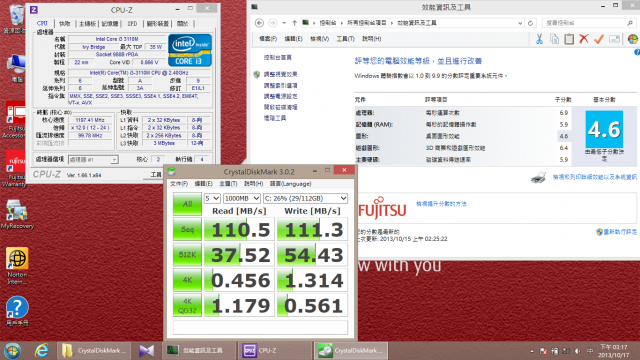Click the CPU-Z taskbar button
Viewport: 640px width, 360px height.
click(274, 351)
